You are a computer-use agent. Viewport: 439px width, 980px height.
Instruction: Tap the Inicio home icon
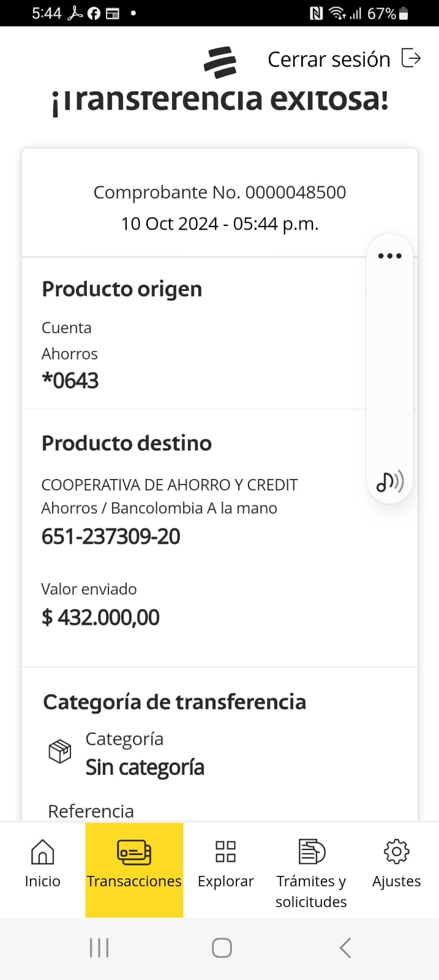click(x=42, y=851)
